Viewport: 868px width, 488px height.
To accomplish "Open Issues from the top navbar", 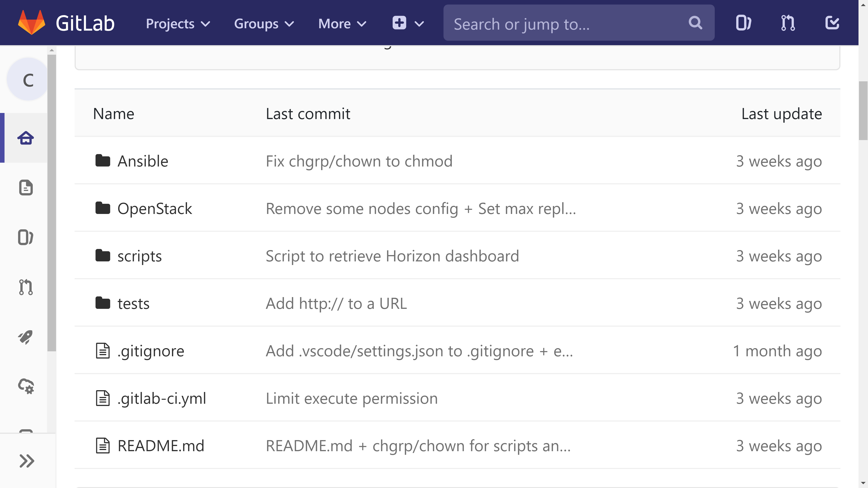I will (743, 23).
